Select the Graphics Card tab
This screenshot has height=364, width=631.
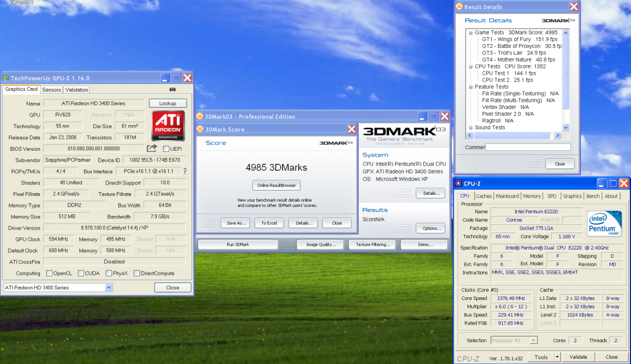[21, 89]
